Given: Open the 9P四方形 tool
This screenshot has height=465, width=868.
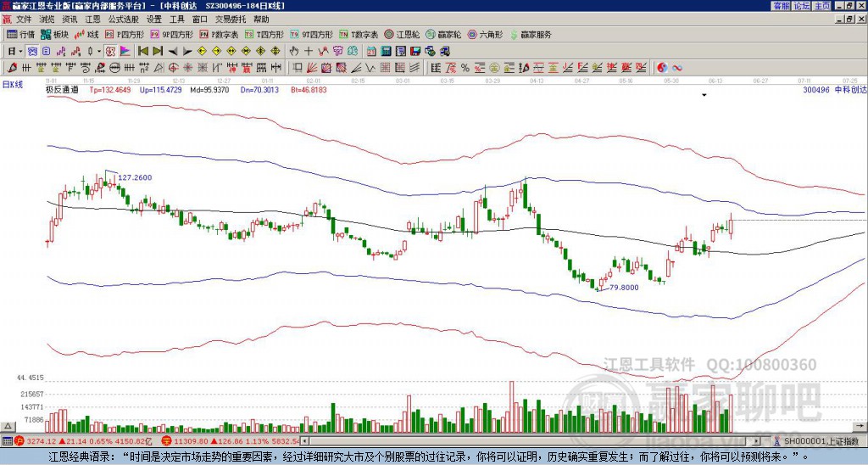Looking at the screenshot, I should pos(172,34).
